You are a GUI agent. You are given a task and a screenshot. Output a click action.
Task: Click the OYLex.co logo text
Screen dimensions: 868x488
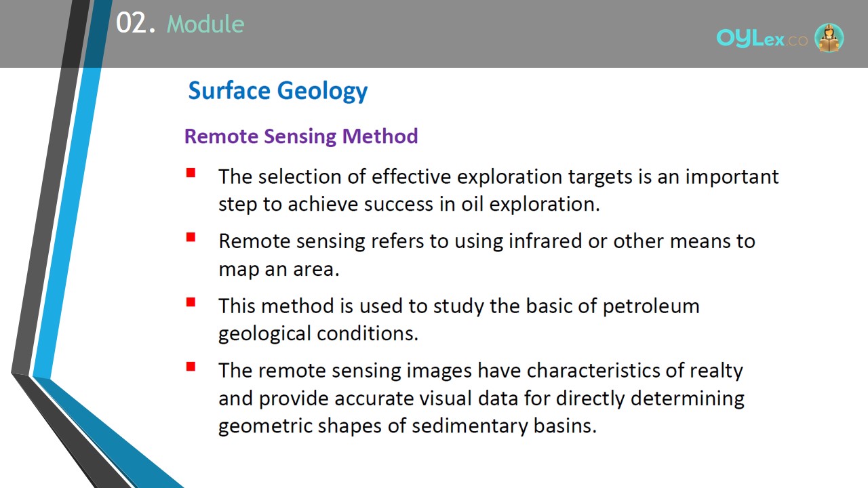coord(762,39)
